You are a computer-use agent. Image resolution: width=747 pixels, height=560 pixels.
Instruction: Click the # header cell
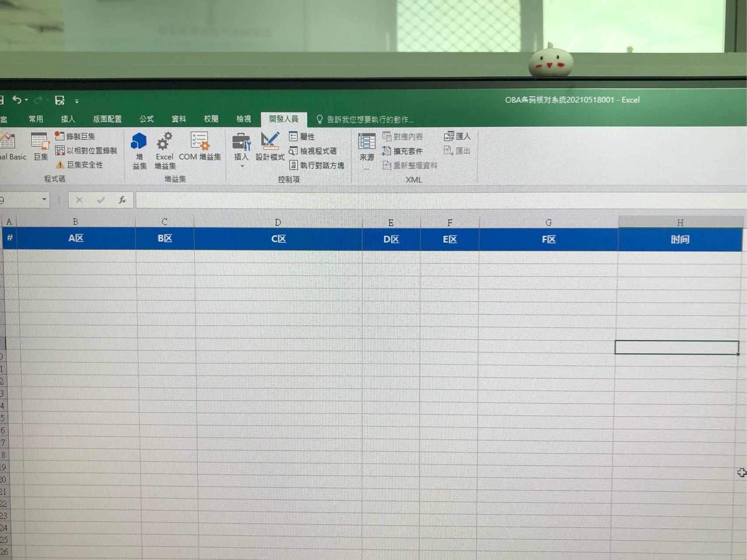10,238
